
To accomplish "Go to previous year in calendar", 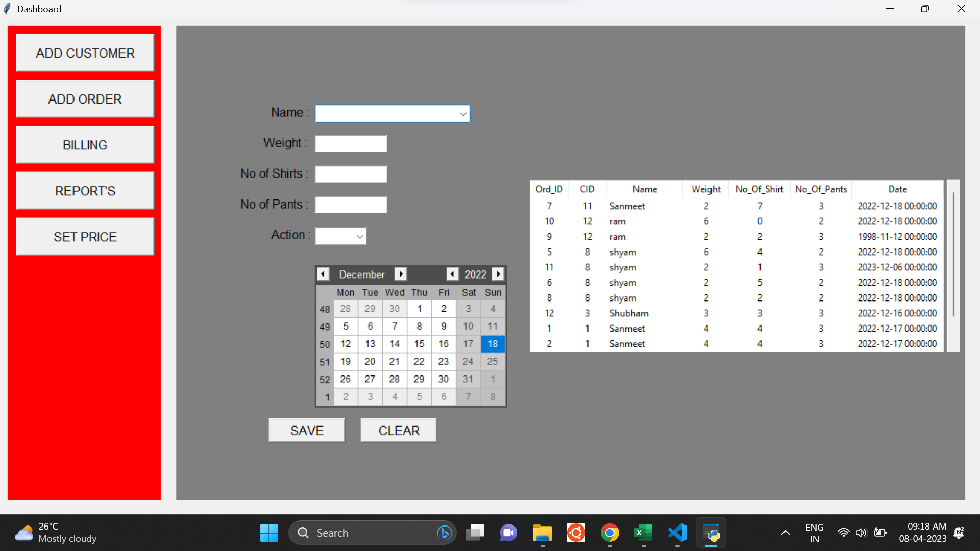I will click(452, 274).
